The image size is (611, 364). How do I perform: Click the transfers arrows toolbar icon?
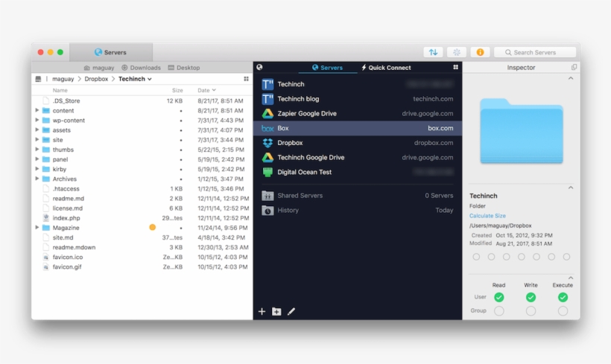tap(433, 52)
